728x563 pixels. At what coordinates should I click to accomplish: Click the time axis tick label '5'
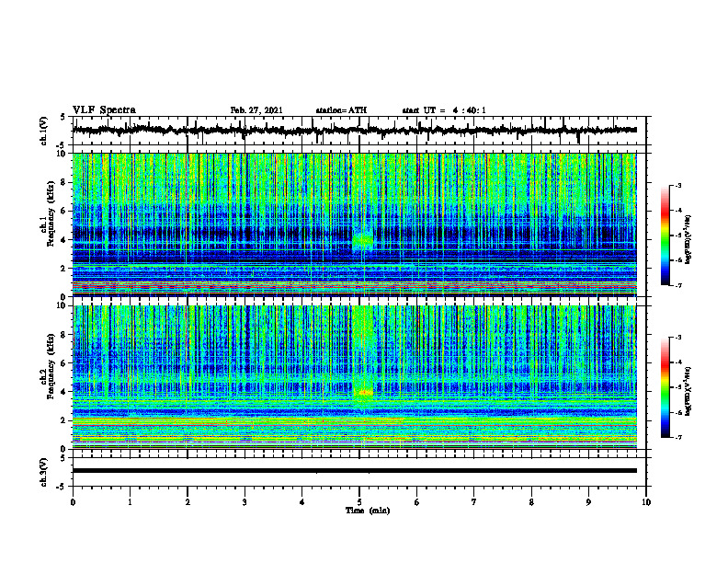tap(359, 502)
